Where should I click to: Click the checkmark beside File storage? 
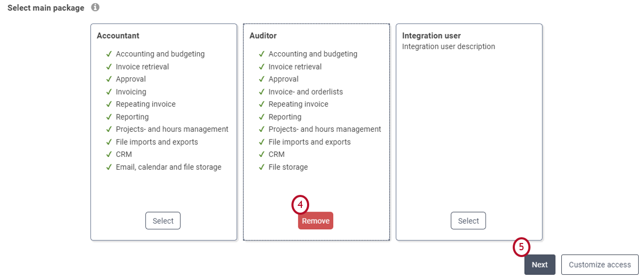pos(262,167)
